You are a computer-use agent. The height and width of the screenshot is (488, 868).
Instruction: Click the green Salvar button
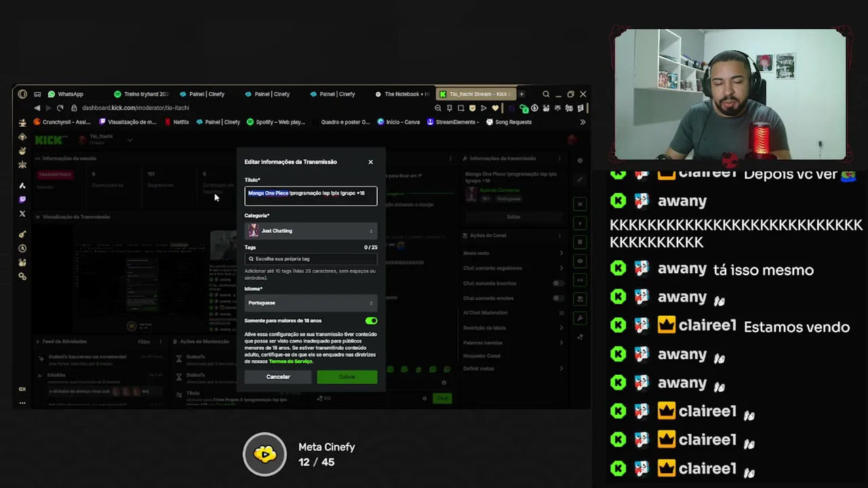[347, 377]
